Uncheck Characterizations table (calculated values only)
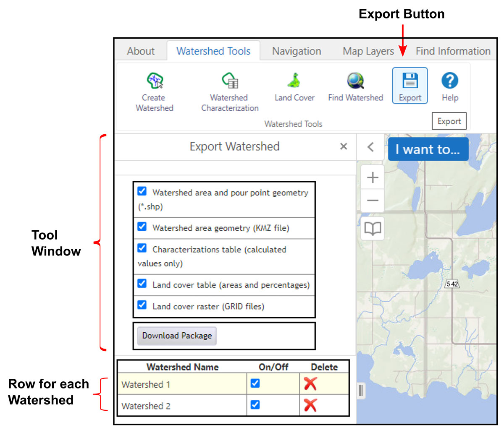504x430 pixels. pyautogui.click(x=142, y=248)
